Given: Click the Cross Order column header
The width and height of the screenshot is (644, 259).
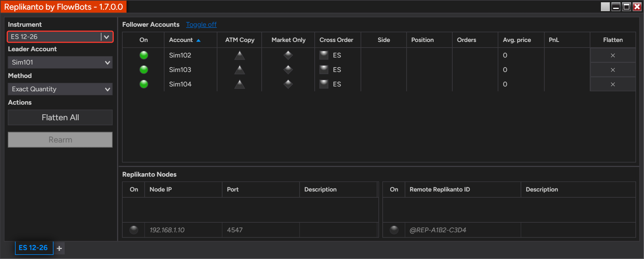Looking at the screenshot, I should pyautogui.click(x=338, y=40).
